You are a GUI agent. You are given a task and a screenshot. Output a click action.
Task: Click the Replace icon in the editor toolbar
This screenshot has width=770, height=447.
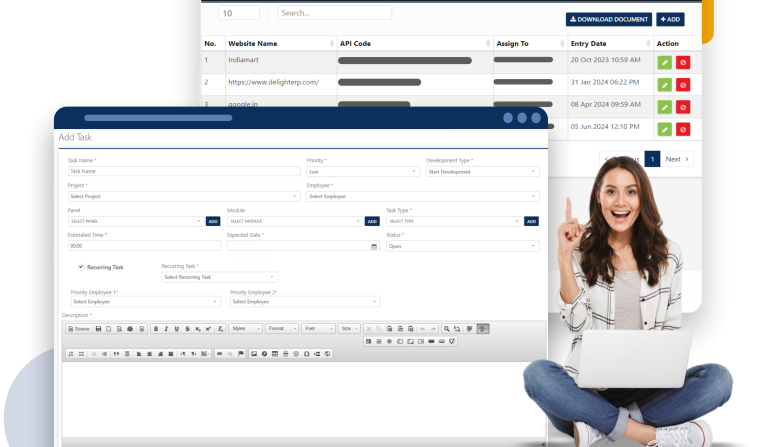457,329
